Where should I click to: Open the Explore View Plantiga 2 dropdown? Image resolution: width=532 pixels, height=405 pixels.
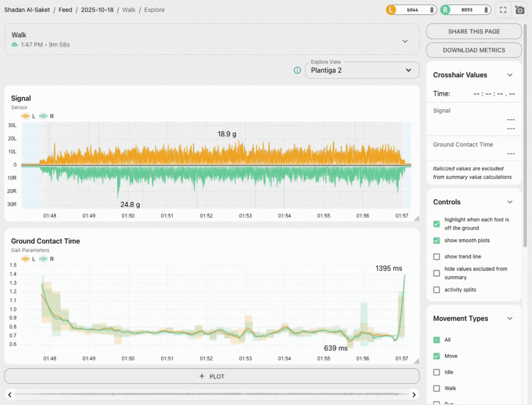click(x=362, y=70)
